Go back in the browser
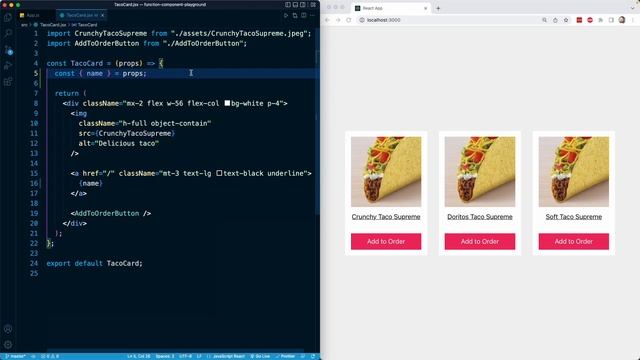The height and width of the screenshot is (360, 640). tap(327, 20)
